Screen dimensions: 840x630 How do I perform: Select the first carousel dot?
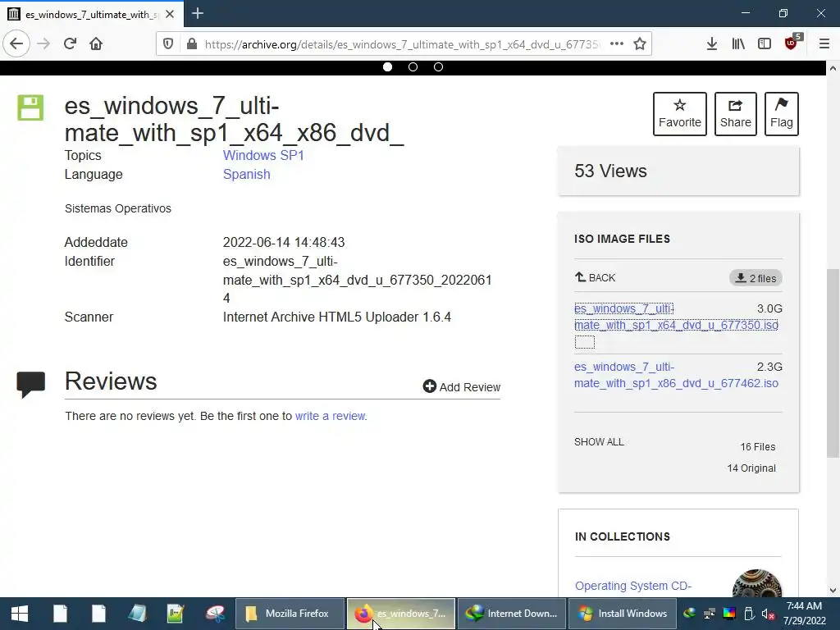387,67
